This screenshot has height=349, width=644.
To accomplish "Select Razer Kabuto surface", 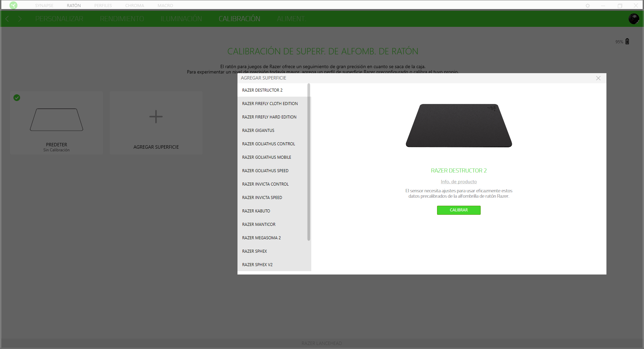I will pos(272,211).
